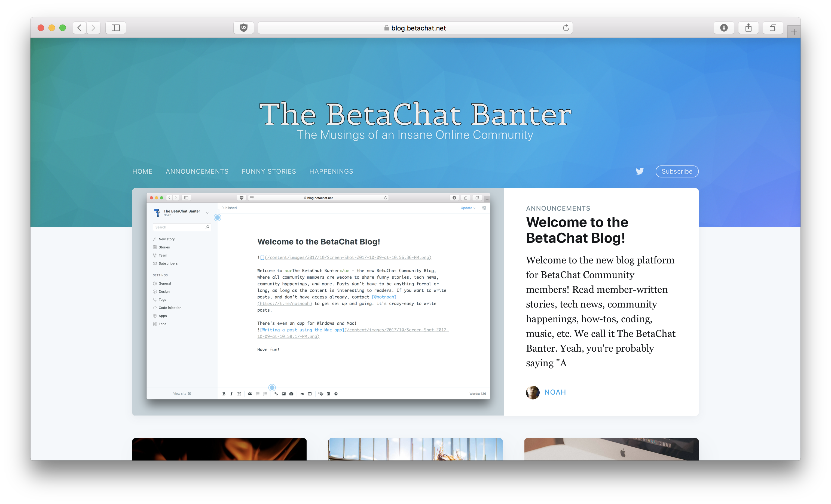This screenshot has height=504, width=831.
Task: Click the Quote block icon
Action: click(x=249, y=394)
